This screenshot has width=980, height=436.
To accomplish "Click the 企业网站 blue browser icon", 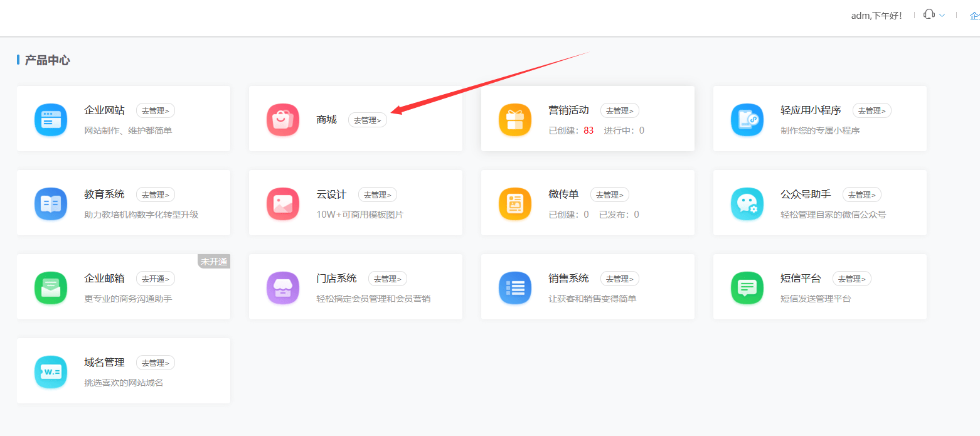I will [51, 119].
